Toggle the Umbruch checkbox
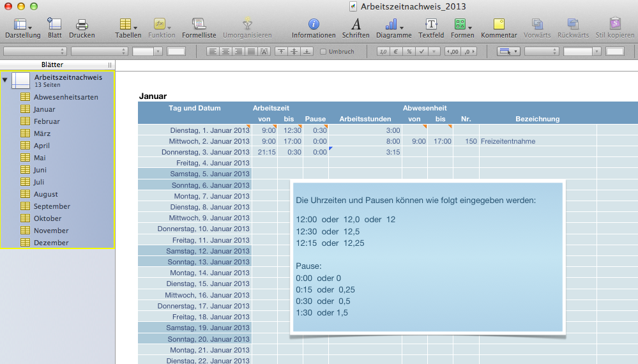Screen dimensions: 638x364 click(x=323, y=52)
